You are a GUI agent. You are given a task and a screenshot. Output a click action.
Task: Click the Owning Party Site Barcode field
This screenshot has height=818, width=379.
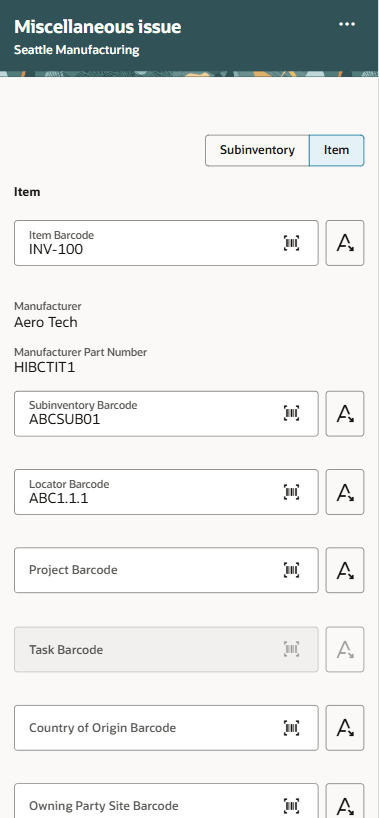166,801
